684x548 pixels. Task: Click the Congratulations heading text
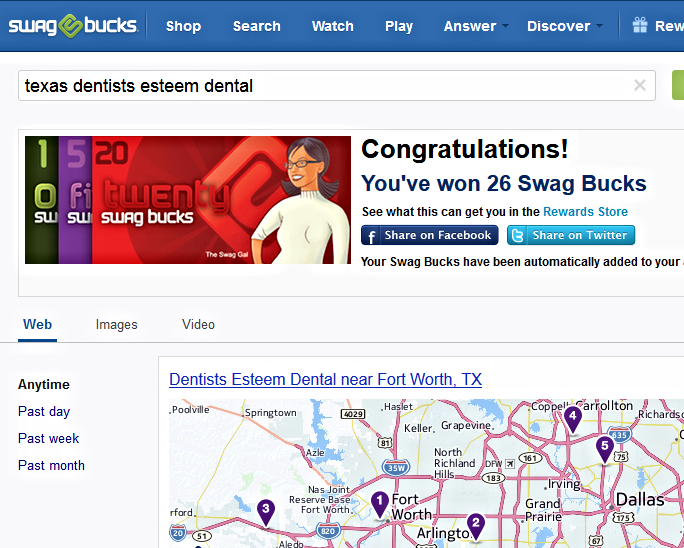(x=465, y=150)
